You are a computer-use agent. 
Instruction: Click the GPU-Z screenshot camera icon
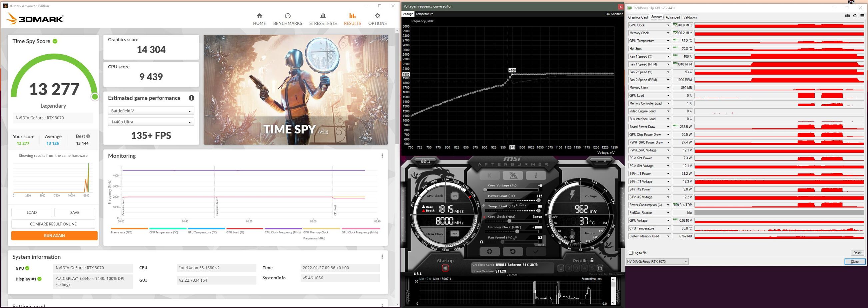coord(847,16)
